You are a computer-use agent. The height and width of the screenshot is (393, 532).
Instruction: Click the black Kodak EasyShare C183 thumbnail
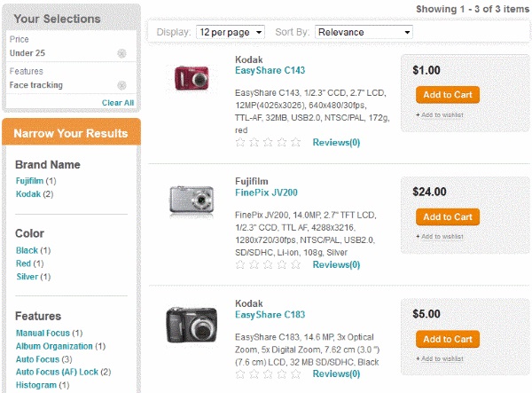pos(192,325)
